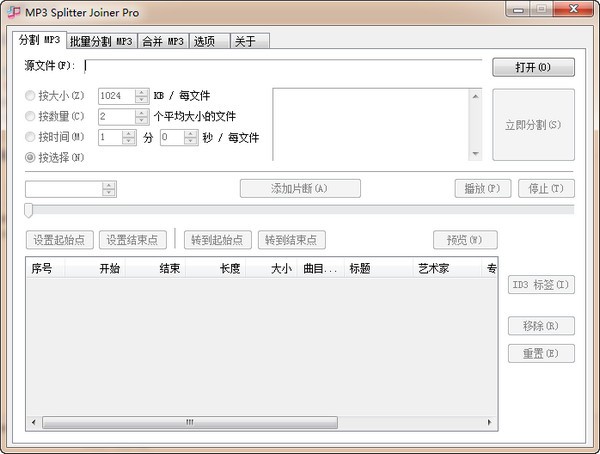Increase the KB size spinner value

click(x=142, y=92)
